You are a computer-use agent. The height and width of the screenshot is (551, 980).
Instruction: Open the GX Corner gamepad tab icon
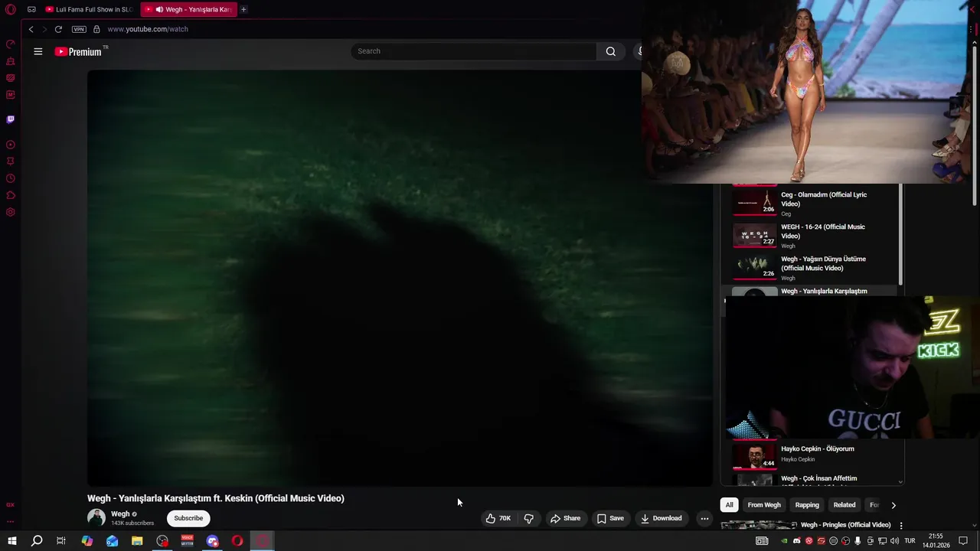[31, 10]
